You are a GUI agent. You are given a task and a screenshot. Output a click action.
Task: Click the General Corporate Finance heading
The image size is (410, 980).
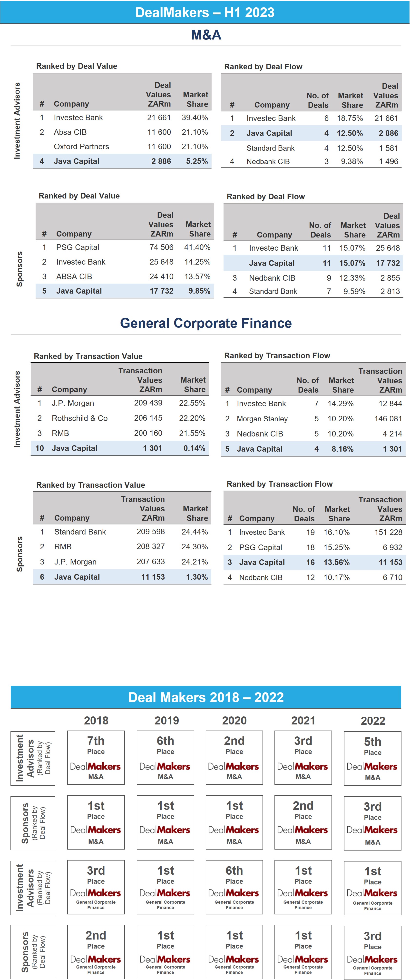pyautogui.click(x=206, y=323)
